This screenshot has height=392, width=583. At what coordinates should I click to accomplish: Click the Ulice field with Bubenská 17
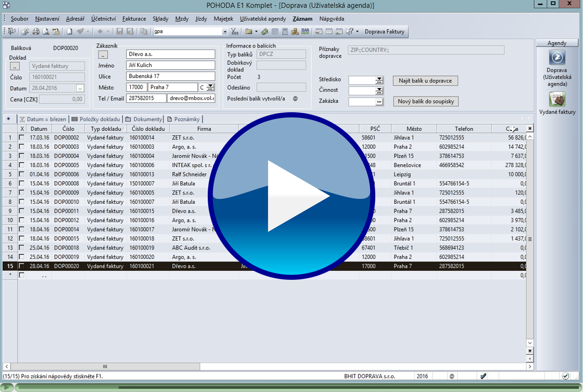tap(170, 76)
